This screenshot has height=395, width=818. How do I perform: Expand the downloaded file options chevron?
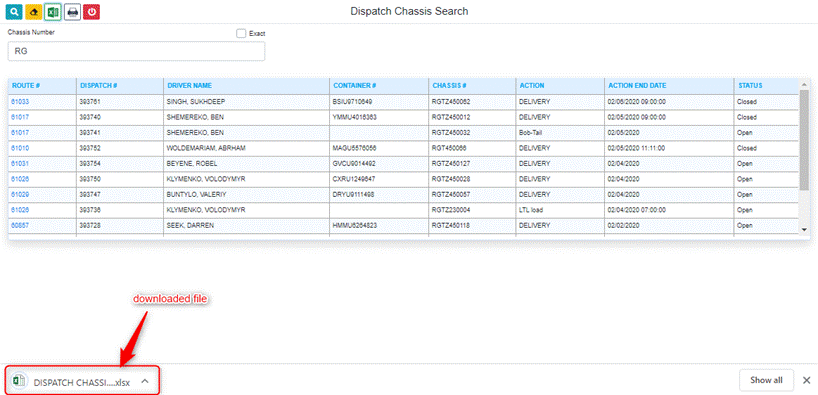coord(145,381)
